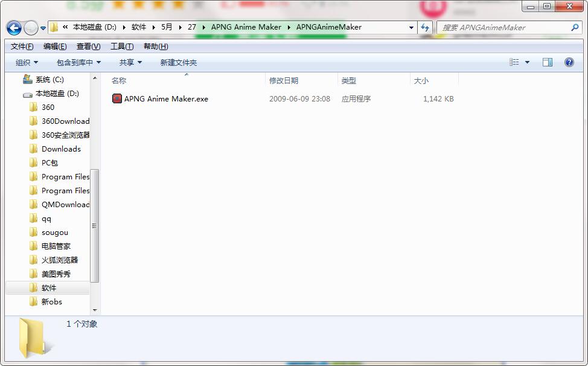588x366 pixels.
Task: Open address bar history dropdown arrow
Action: click(411, 27)
